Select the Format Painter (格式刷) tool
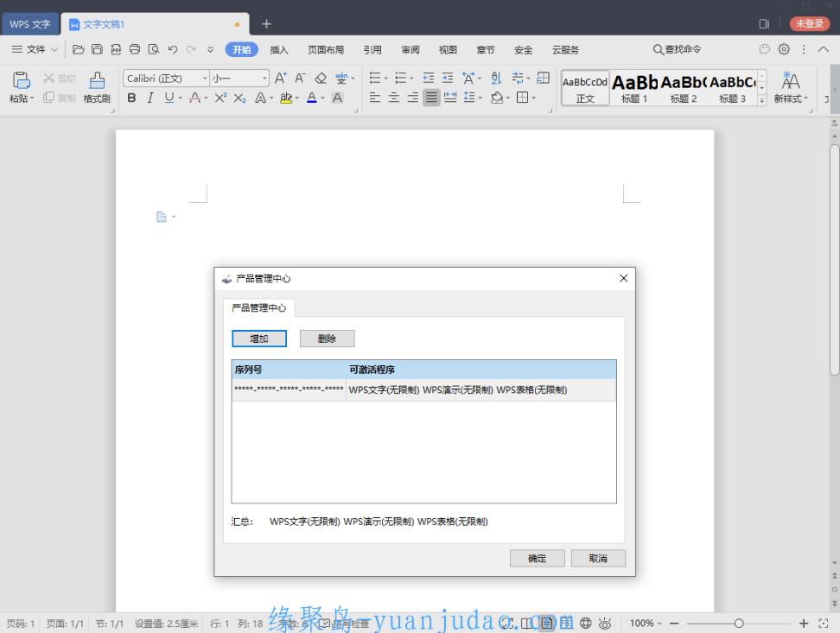 [97, 86]
